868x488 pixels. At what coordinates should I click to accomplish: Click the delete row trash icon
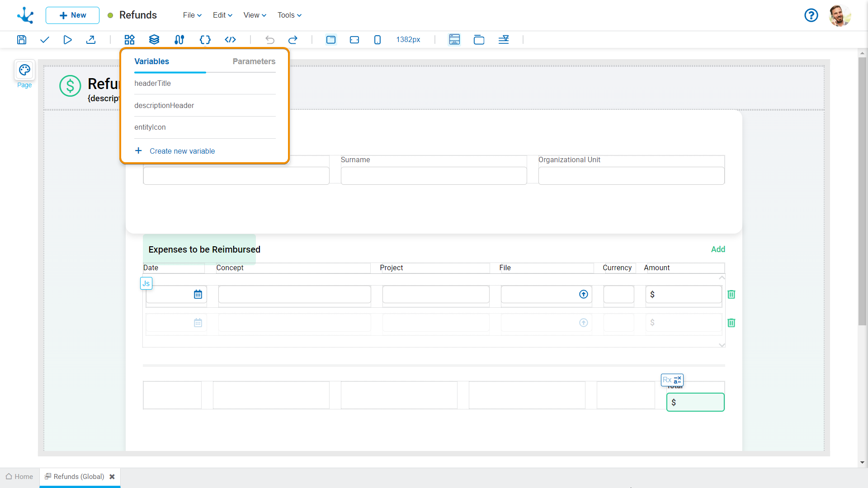[731, 294]
